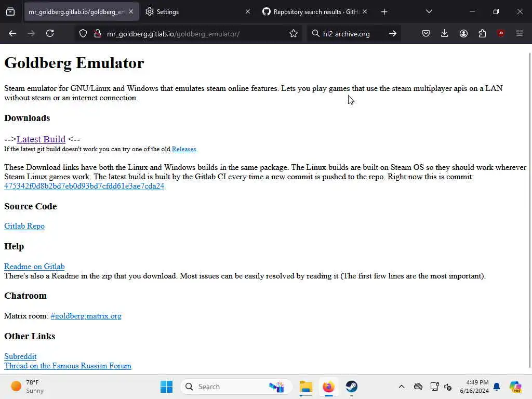Click the search bar containing hl2 archive.org
Screen dimensions: 532x399
coord(353,34)
